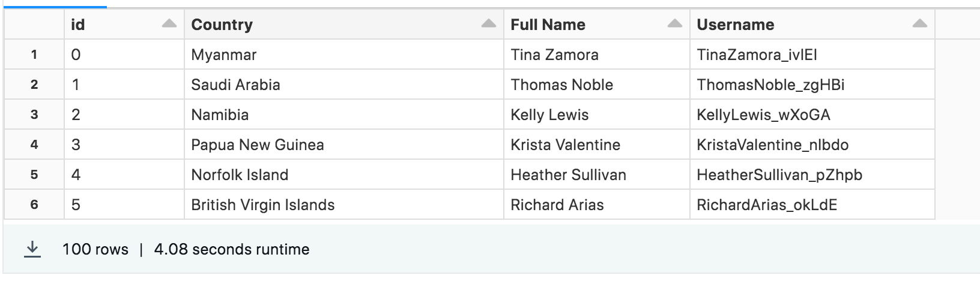Click the TinaZamora_ivlEI username cell

point(812,55)
